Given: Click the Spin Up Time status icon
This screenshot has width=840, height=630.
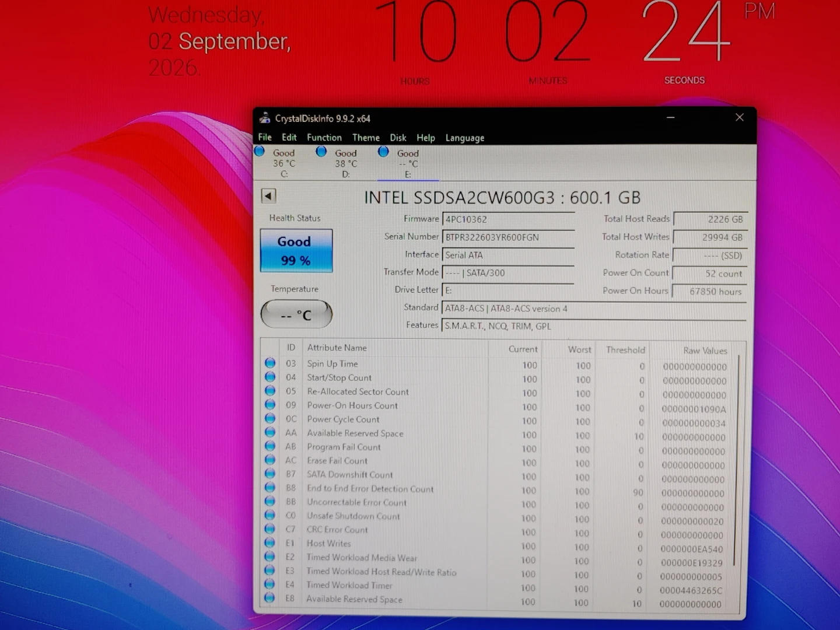Looking at the screenshot, I should point(270,363).
